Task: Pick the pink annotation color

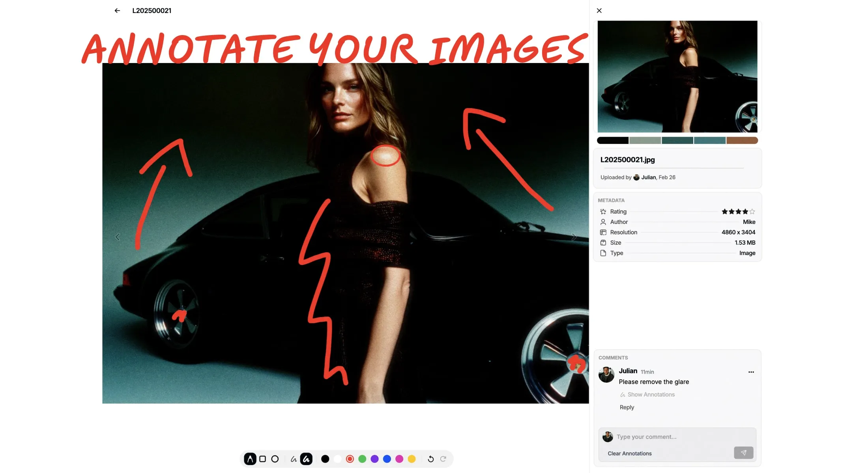Action: pos(399,459)
